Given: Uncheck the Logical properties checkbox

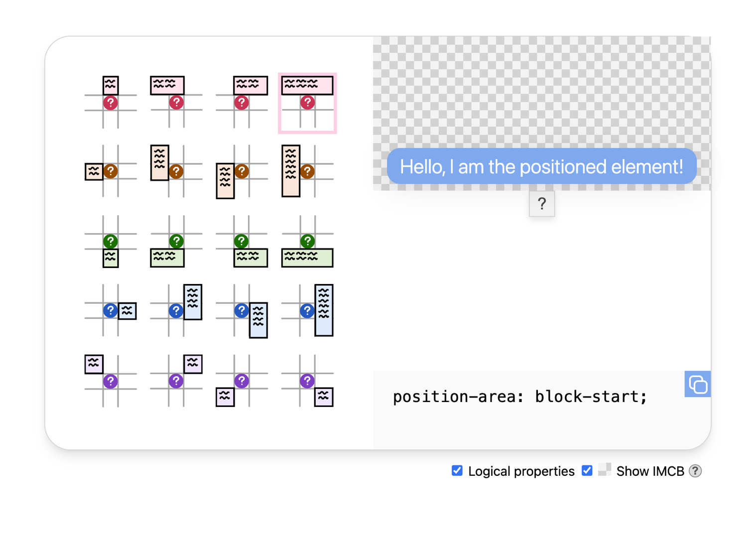Looking at the screenshot, I should 457,471.
